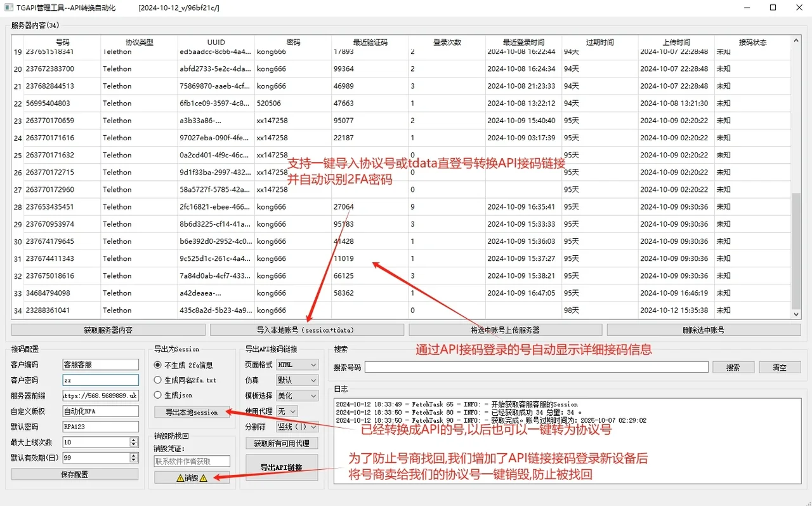Screen dimensions: 812x506
Task: Open the 使用代理 无 dropdown
Action: coord(287,411)
